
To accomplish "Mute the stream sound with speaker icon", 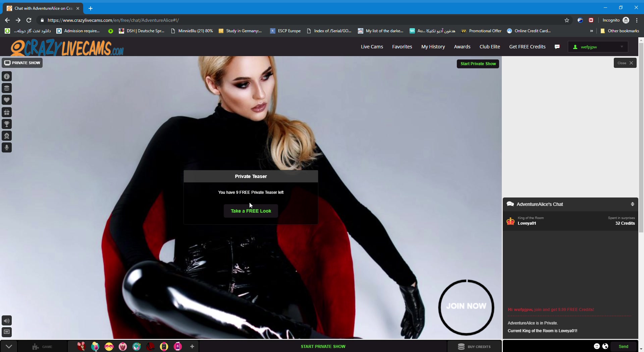I will [7, 320].
